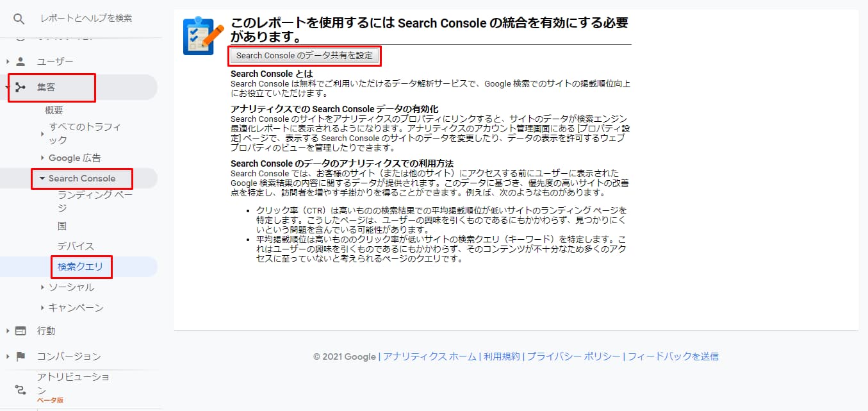Expand the コンバージョン section arrow
The width and height of the screenshot is (868, 411).
[8, 356]
